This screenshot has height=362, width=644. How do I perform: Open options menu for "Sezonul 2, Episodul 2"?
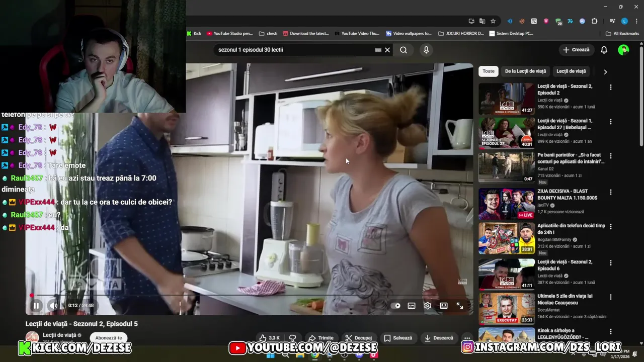click(611, 87)
